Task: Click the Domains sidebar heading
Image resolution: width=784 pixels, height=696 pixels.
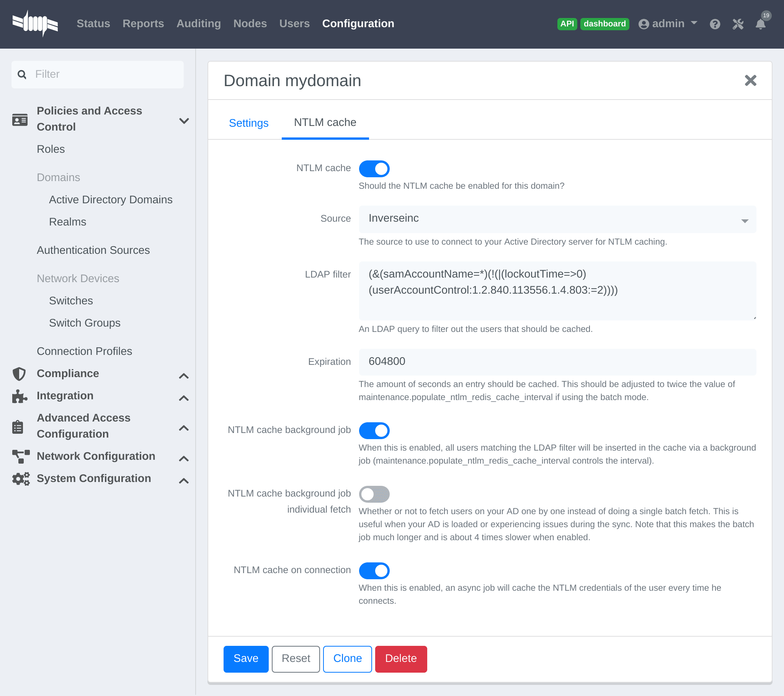Action: (58, 178)
